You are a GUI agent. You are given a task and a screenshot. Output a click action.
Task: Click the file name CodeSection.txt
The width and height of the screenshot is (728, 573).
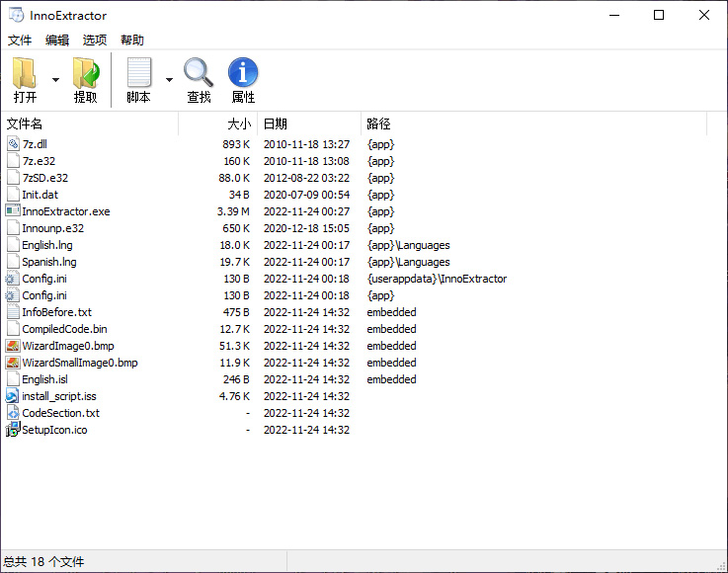pos(61,413)
